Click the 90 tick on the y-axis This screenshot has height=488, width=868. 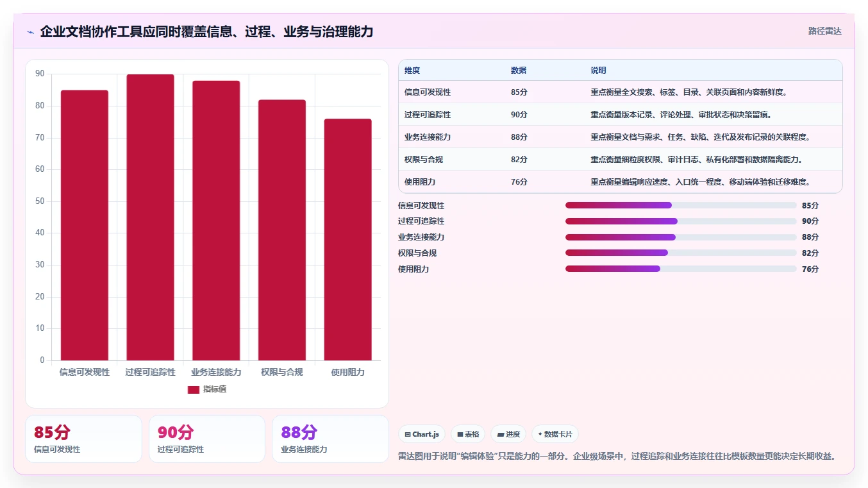(40, 74)
